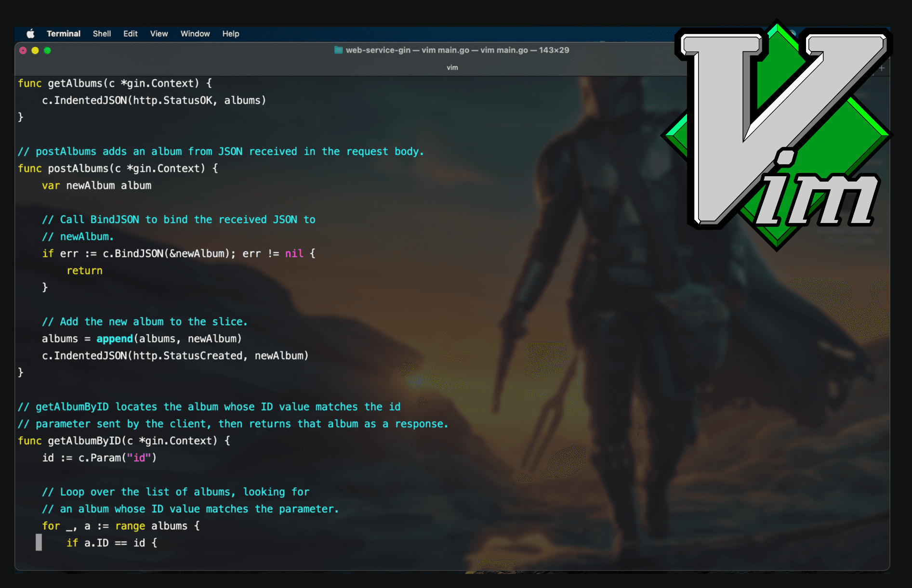The image size is (912, 588).
Task: Click the pink nil keyword
Action: point(294,254)
